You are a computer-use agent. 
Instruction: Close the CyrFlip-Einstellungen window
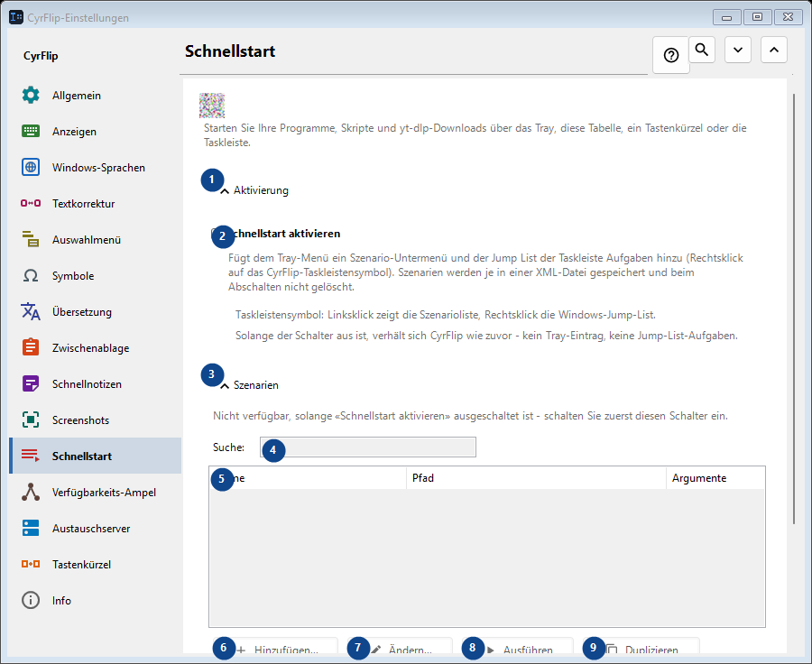(788, 17)
